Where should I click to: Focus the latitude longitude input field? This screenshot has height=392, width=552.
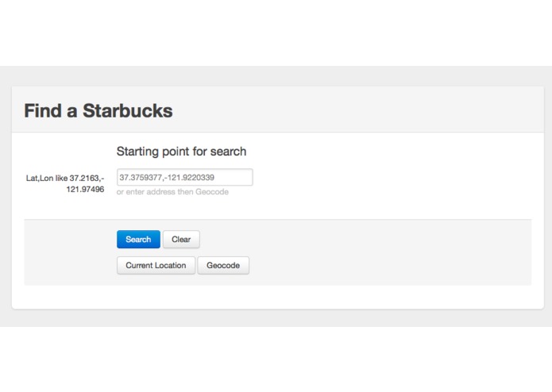pyautogui.click(x=185, y=177)
